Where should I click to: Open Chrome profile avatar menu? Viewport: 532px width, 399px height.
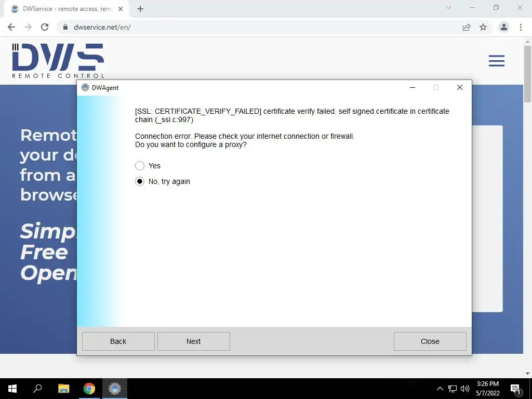click(504, 27)
